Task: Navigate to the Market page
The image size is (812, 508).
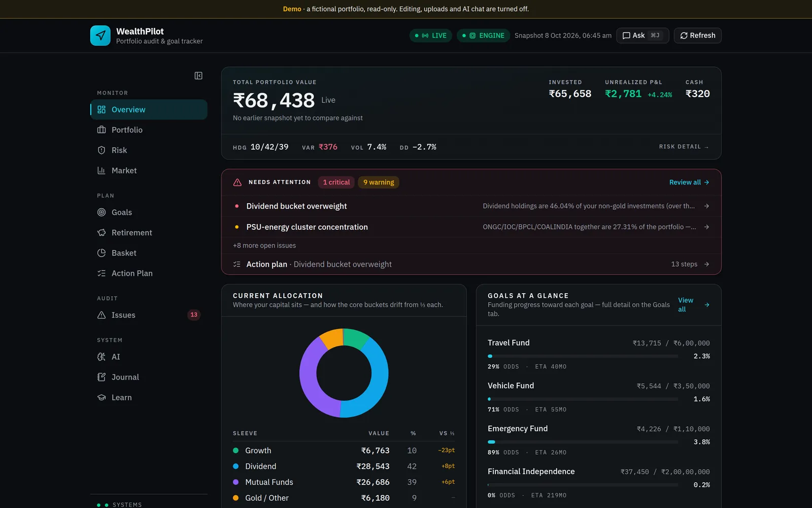Action: [x=149, y=171]
